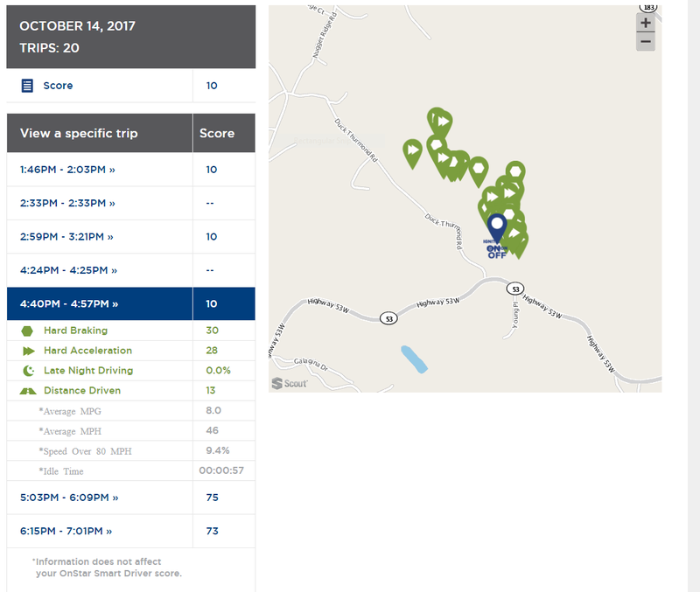Click the Hard Braking hexagon icon

[27, 331]
